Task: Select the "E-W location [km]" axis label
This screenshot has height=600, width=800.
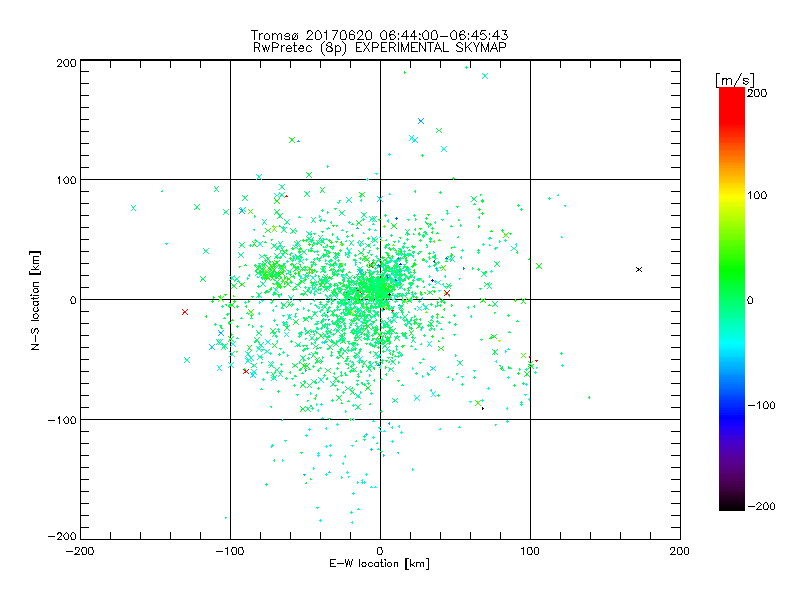Action: pyautogui.click(x=379, y=564)
